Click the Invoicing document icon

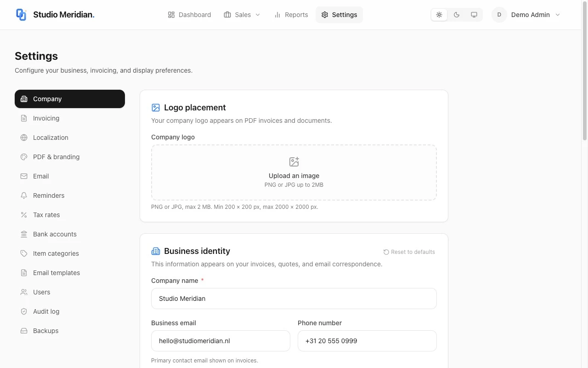24,118
